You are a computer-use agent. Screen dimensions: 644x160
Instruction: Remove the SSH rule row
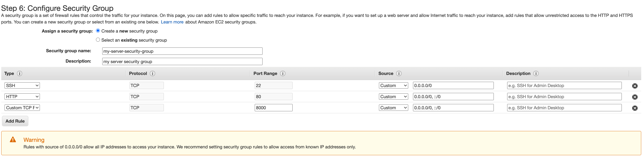(x=635, y=86)
